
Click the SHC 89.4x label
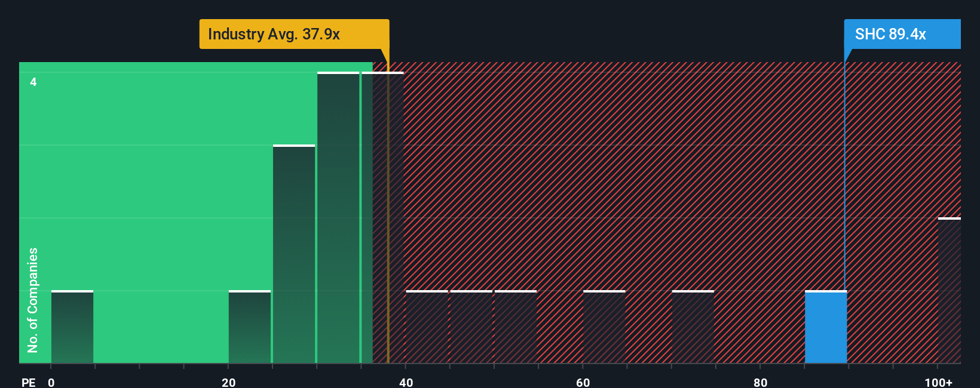click(902, 34)
